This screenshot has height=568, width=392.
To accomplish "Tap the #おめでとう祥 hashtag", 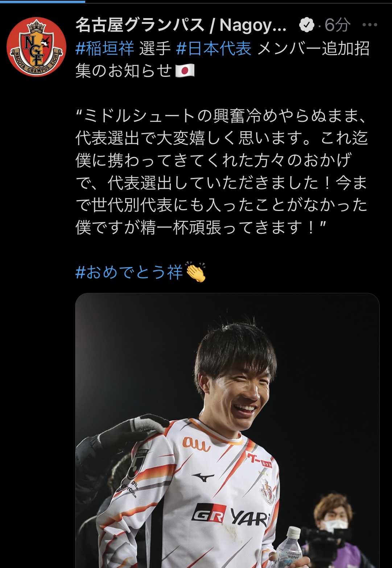I will pos(129,272).
